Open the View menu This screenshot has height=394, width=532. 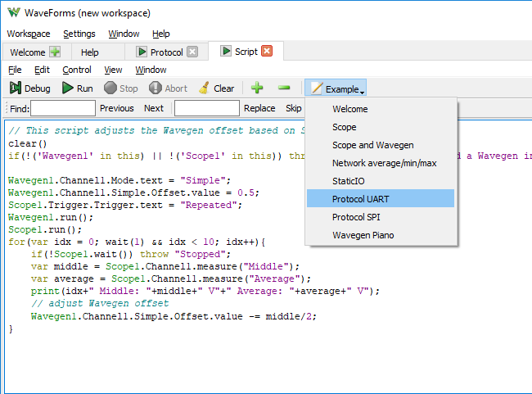coord(113,70)
